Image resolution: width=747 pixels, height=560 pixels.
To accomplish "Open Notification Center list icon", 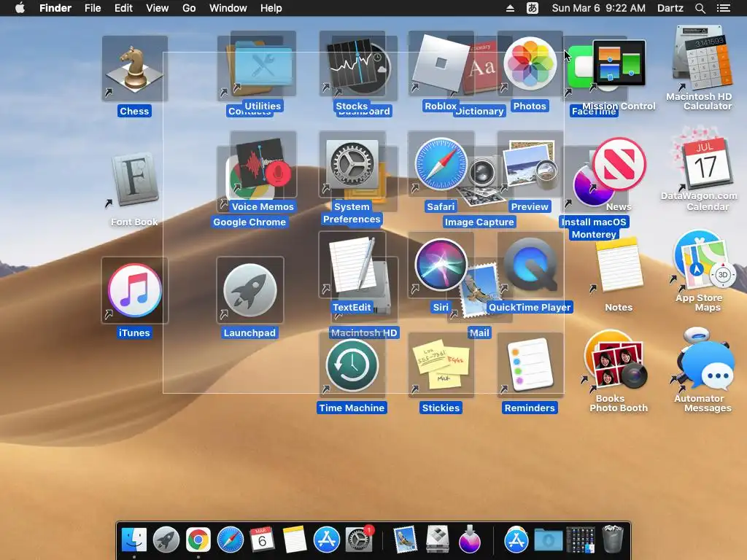I will (724, 8).
